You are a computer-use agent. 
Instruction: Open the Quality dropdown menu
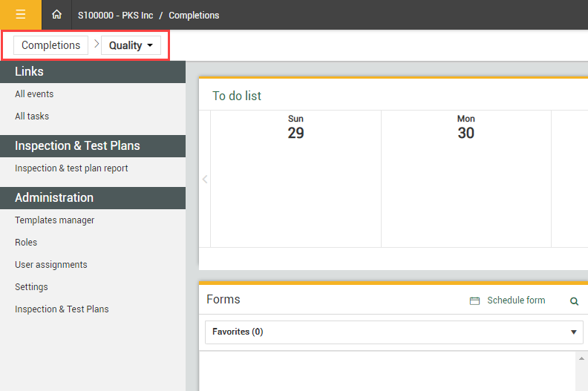[131, 45]
